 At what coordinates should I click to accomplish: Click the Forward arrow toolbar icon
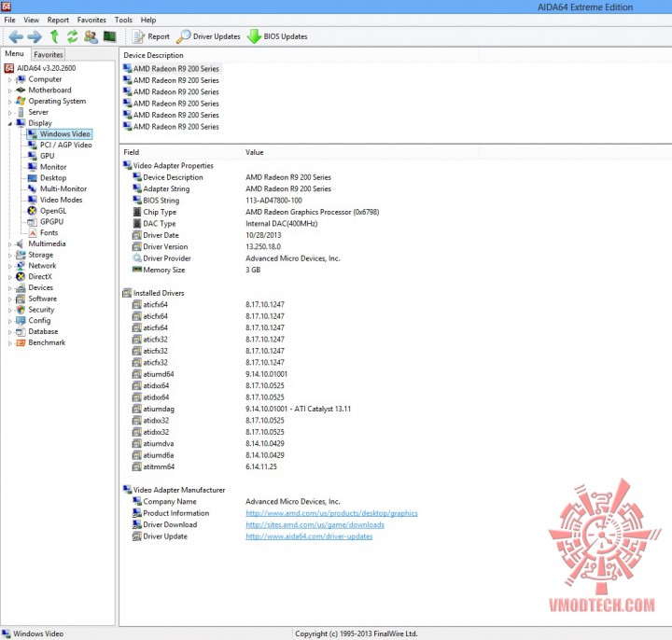[35, 36]
